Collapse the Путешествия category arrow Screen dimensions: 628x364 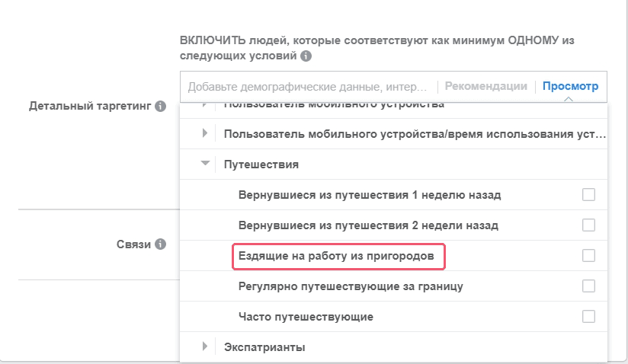205,164
